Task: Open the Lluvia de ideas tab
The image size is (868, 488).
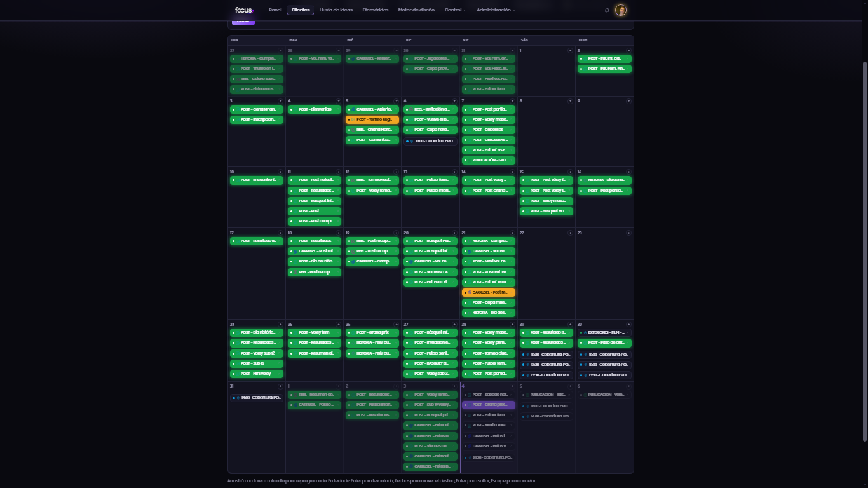Action: tap(336, 10)
